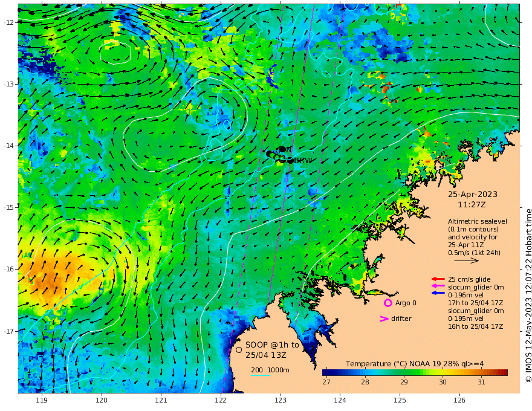Click latitude axis label -14
The image size is (532, 411).
click(x=9, y=146)
